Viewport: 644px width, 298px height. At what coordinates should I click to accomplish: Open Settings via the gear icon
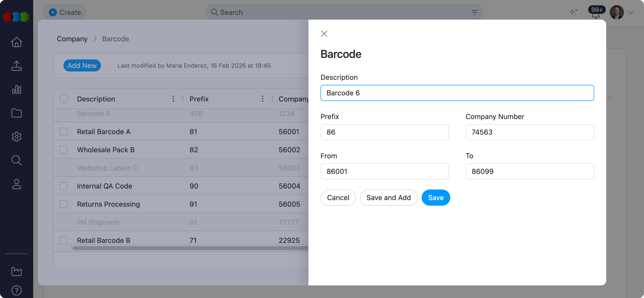(x=16, y=137)
